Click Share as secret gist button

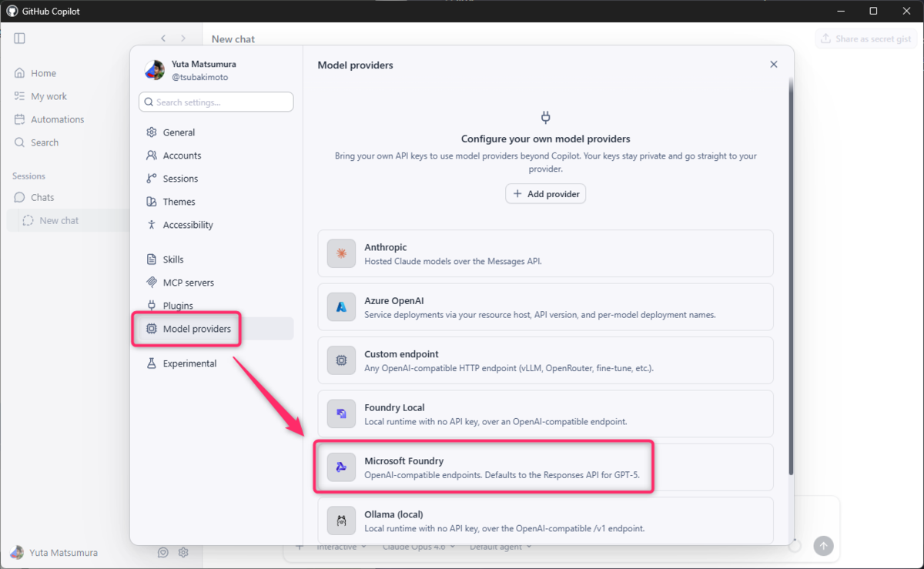coord(866,38)
